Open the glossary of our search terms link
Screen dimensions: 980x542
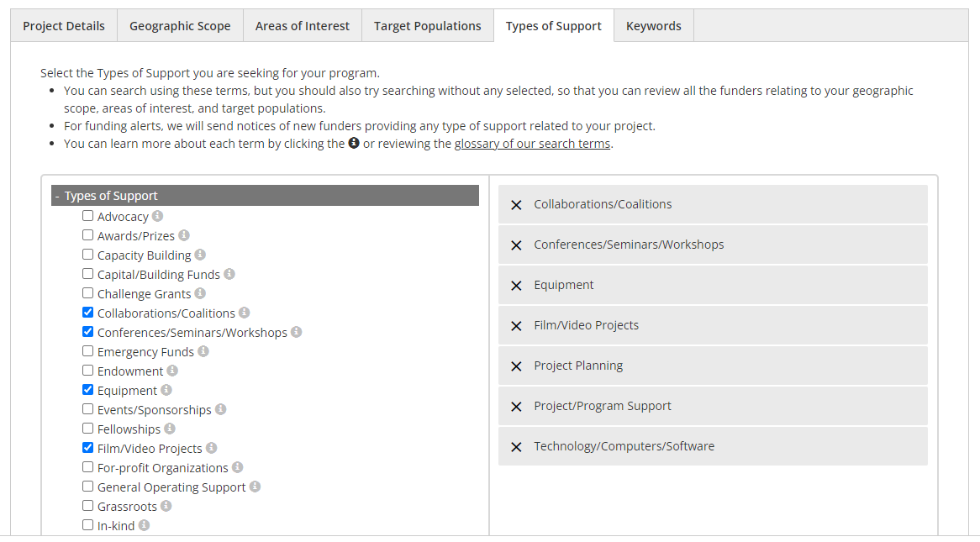tap(532, 144)
